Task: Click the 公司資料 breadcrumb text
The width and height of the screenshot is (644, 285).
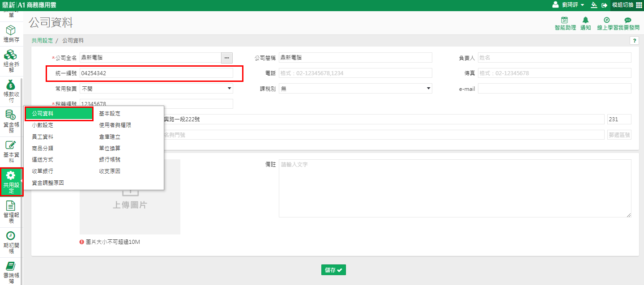Action: (73, 40)
